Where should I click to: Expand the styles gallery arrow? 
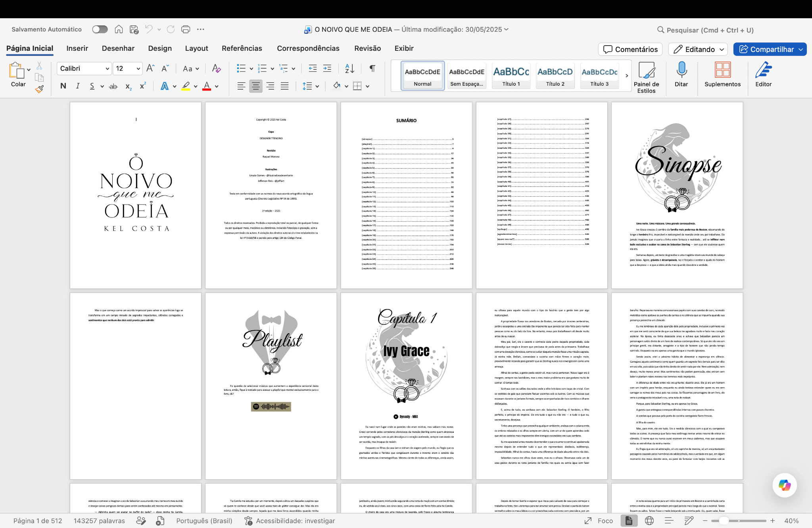click(x=627, y=76)
